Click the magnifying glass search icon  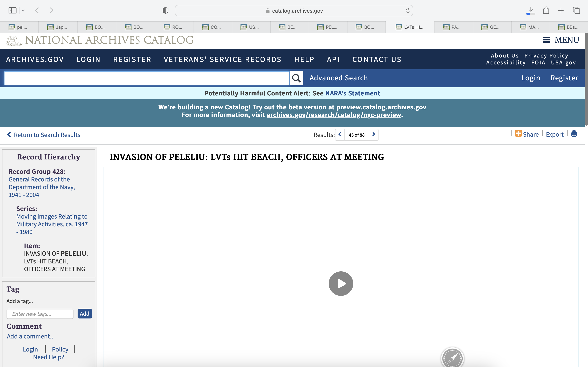pyautogui.click(x=296, y=78)
